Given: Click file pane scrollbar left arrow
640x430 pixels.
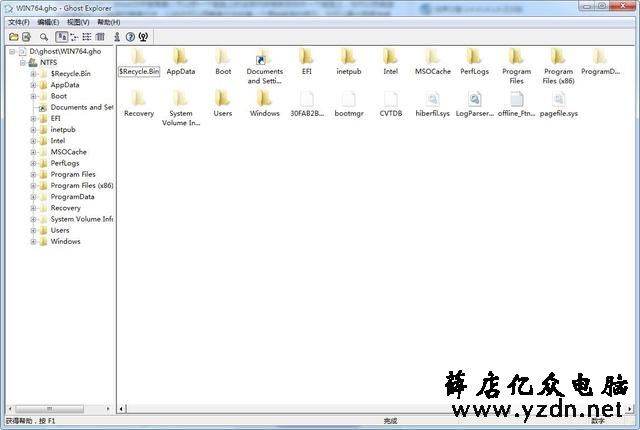Looking at the screenshot, I should tap(121, 408).
